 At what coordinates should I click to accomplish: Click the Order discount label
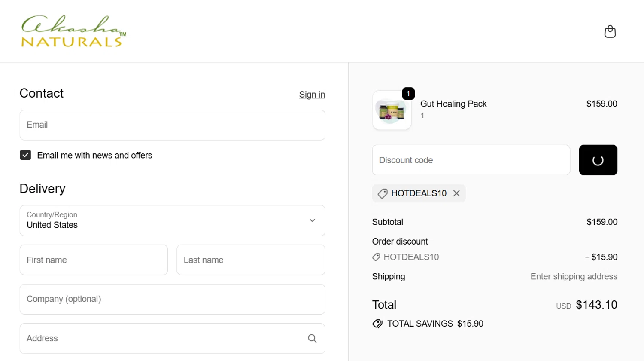coord(400,242)
